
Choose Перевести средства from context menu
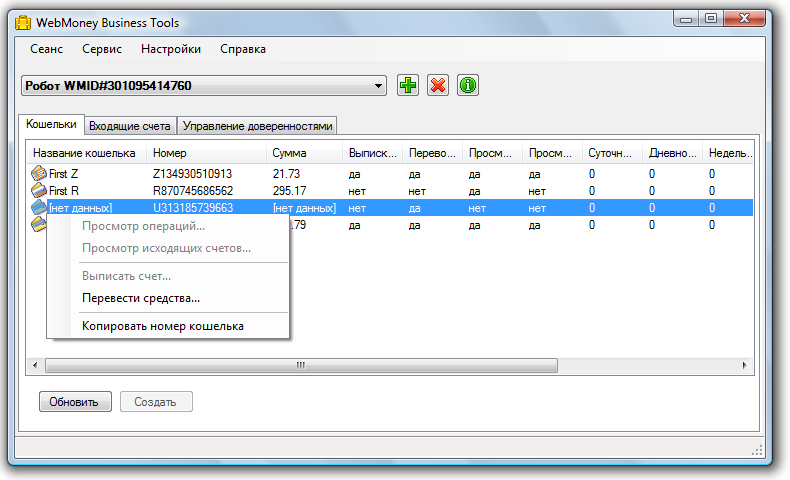(141, 297)
